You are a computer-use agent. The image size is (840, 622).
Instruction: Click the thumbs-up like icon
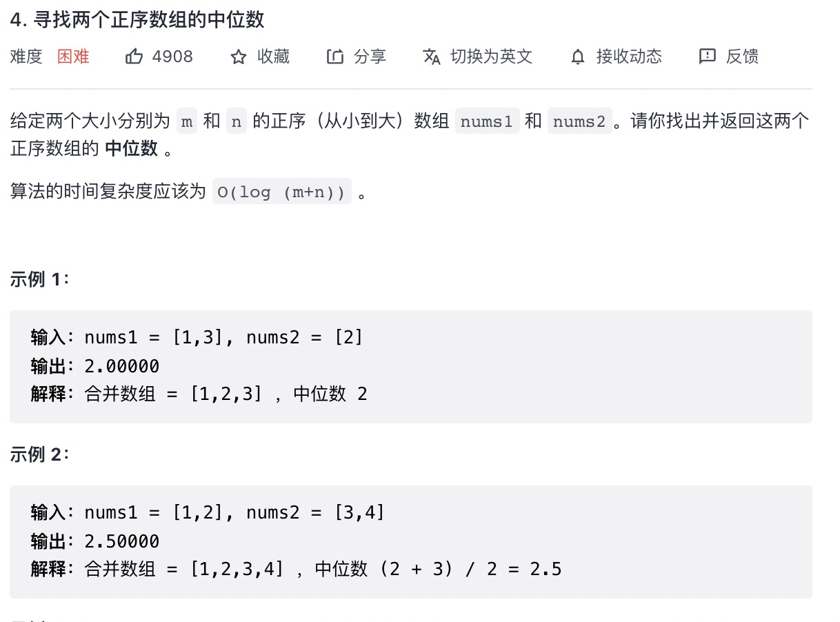click(x=134, y=57)
